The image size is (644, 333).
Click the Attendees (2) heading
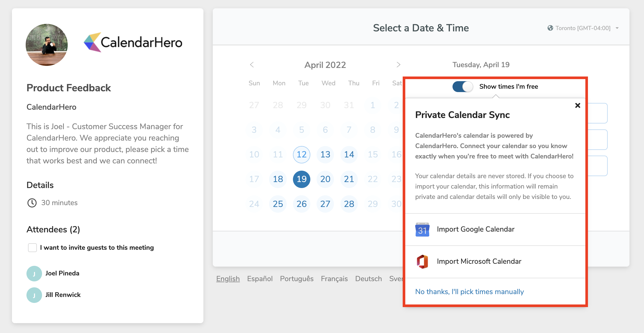pyautogui.click(x=53, y=230)
